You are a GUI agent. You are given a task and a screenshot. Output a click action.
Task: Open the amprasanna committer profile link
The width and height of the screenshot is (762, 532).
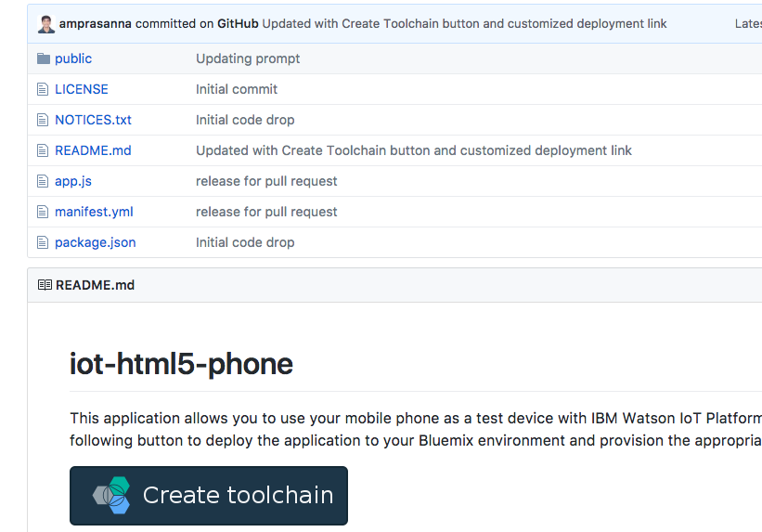96,24
